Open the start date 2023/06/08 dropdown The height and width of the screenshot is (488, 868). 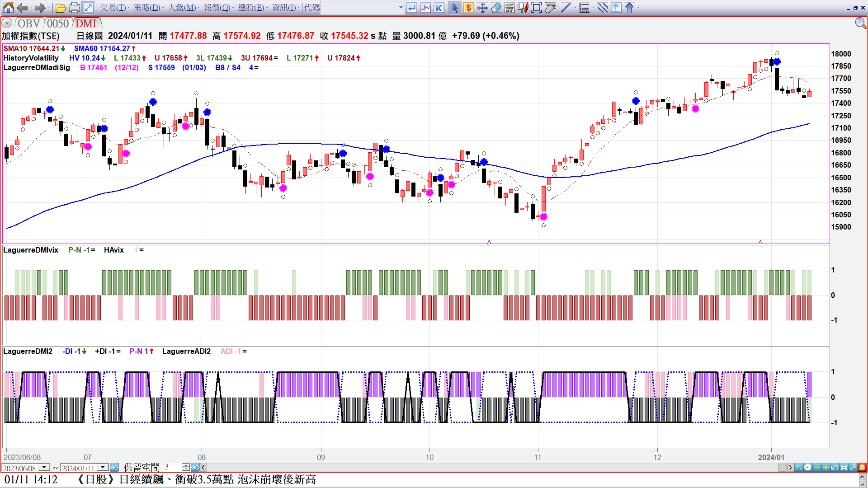(x=44, y=467)
